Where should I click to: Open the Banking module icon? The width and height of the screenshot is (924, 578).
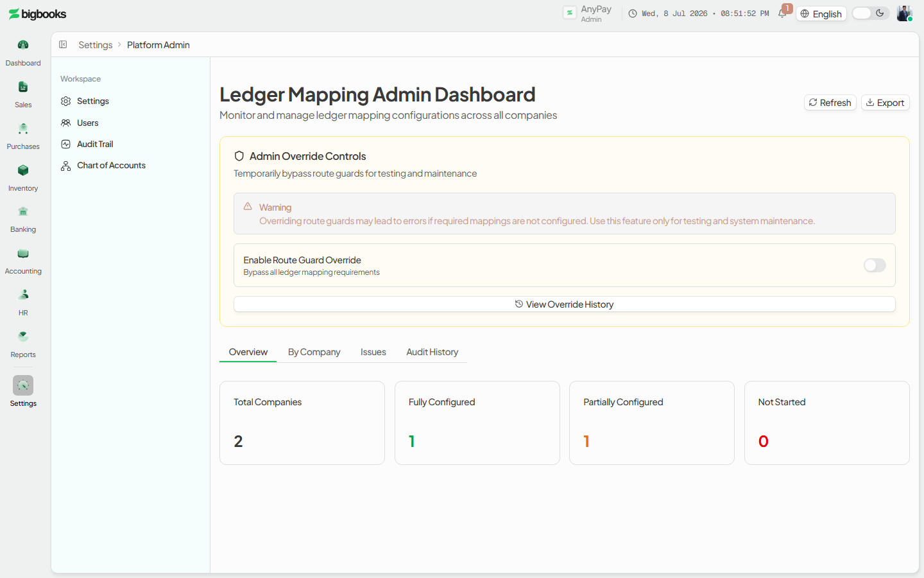tap(23, 211)
